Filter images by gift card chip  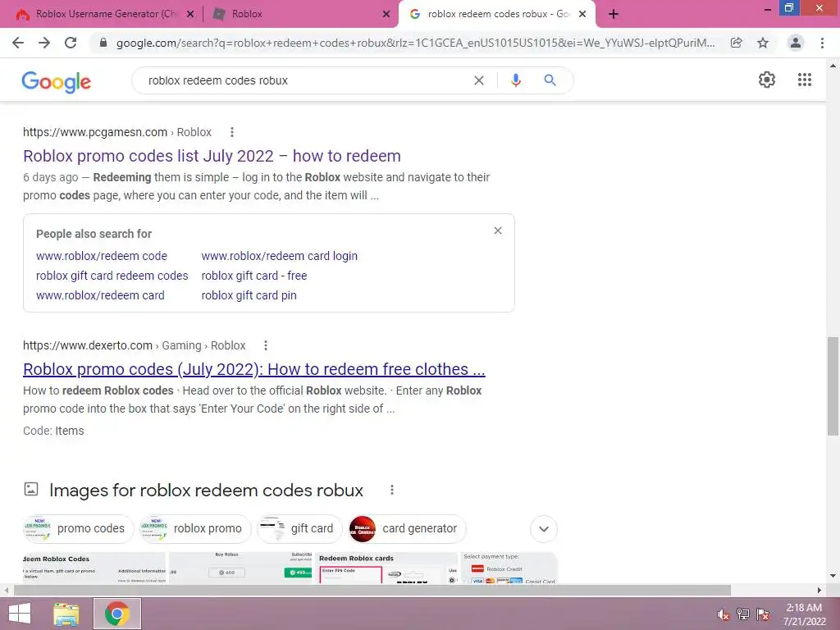(x=299, y=529)
